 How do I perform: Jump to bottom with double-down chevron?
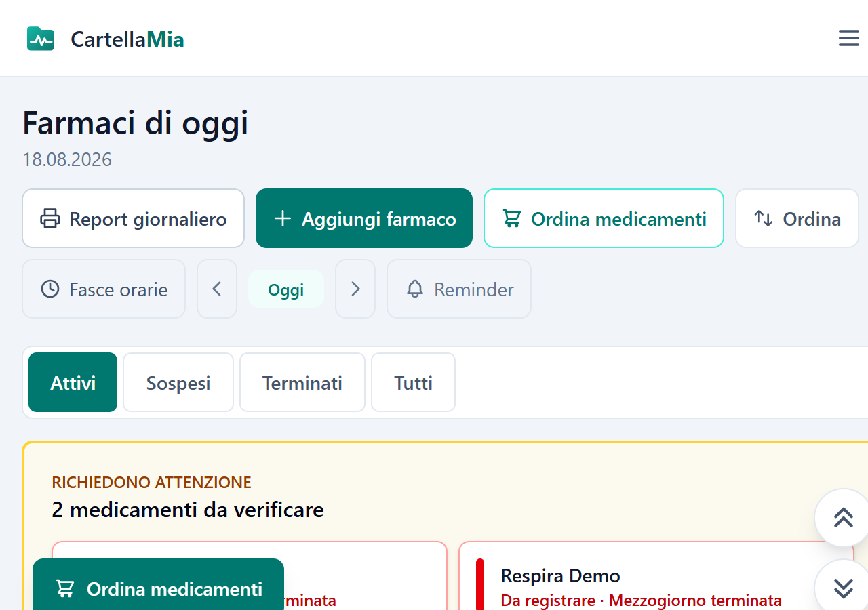(x=843, y=587)
